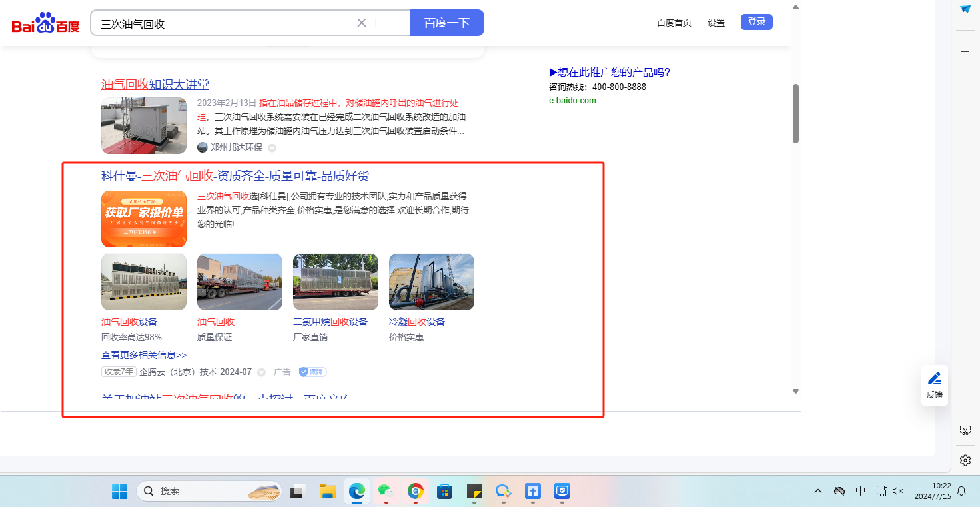The height and width of the screenshot is (507, 980).
Task: Click the Edge sidebar settings gear
Action: [x=965, y=460]
